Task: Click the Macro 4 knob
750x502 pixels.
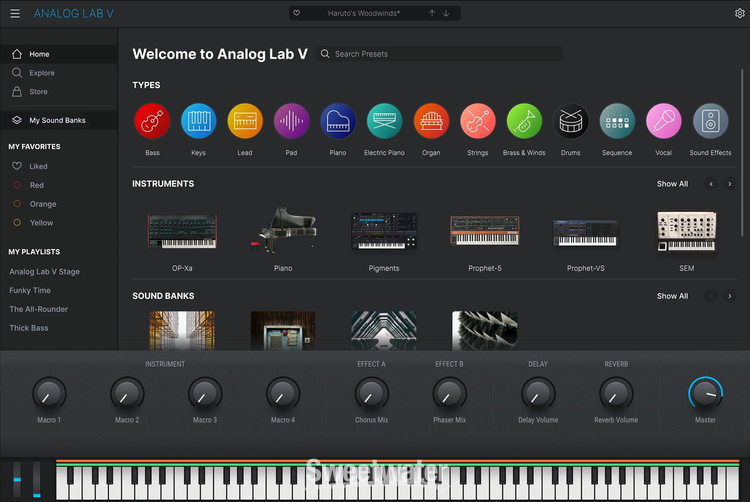Action: 283,394
